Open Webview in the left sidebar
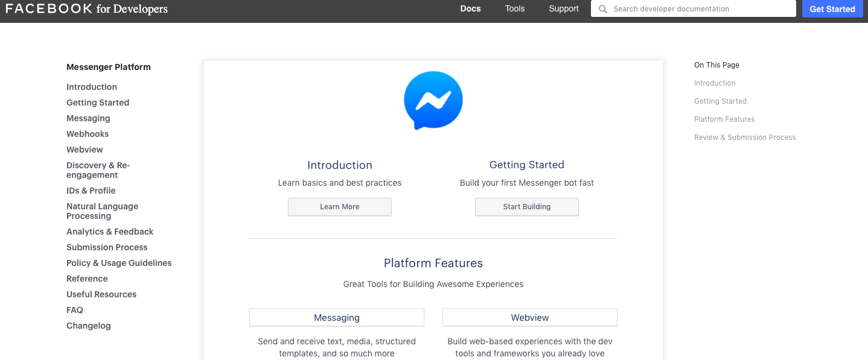Image resolution: width=868 pixels, height=360 pixels. click(85, 150)
